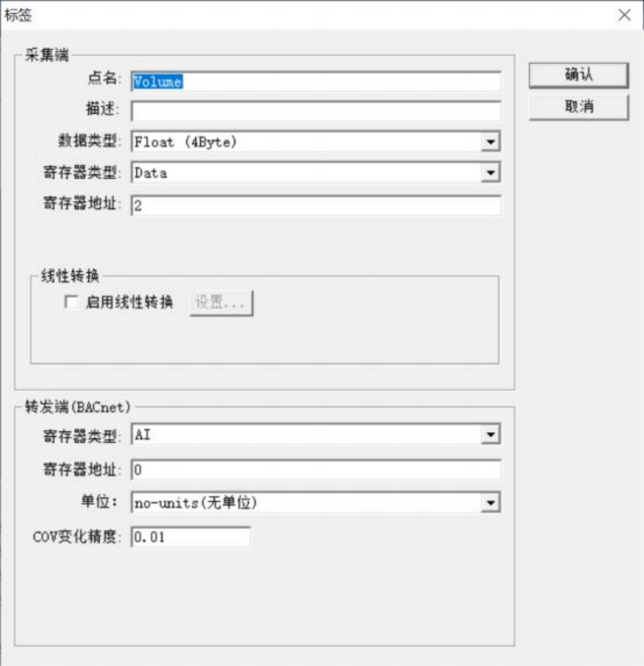Image resolution: width=644 pixels, height=666 pixels.
Task: Click the 点名 field containing Volume
Action: [x=316, y=82]
